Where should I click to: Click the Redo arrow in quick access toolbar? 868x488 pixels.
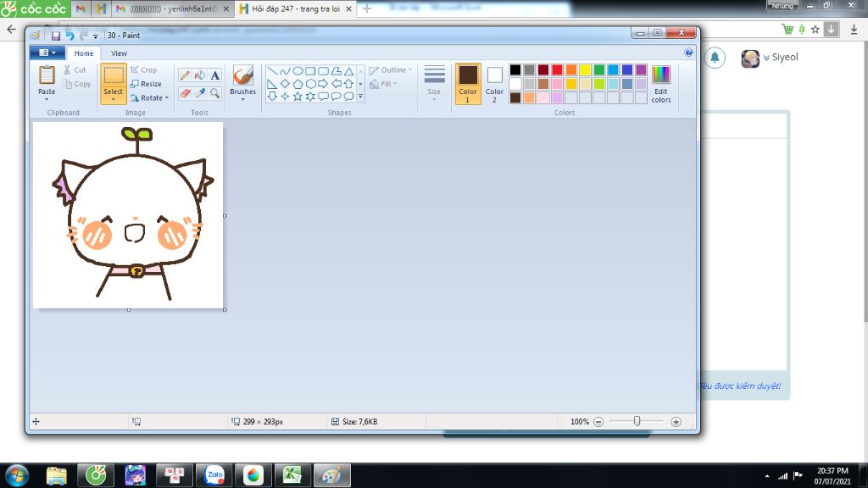point(84,36)
